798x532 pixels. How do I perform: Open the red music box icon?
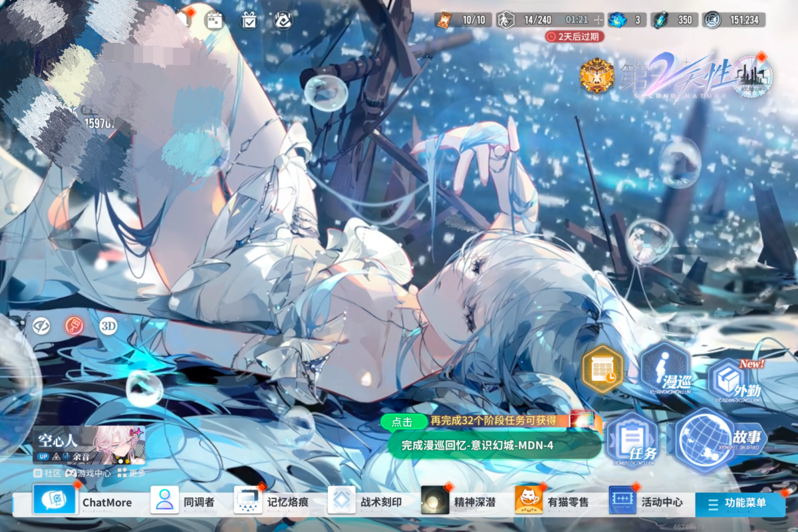pyautogui.click(x=74, y=325)
